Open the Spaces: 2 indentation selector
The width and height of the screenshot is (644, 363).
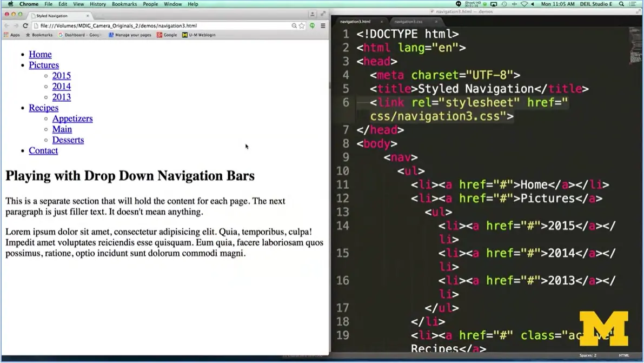tap(588, 355)
